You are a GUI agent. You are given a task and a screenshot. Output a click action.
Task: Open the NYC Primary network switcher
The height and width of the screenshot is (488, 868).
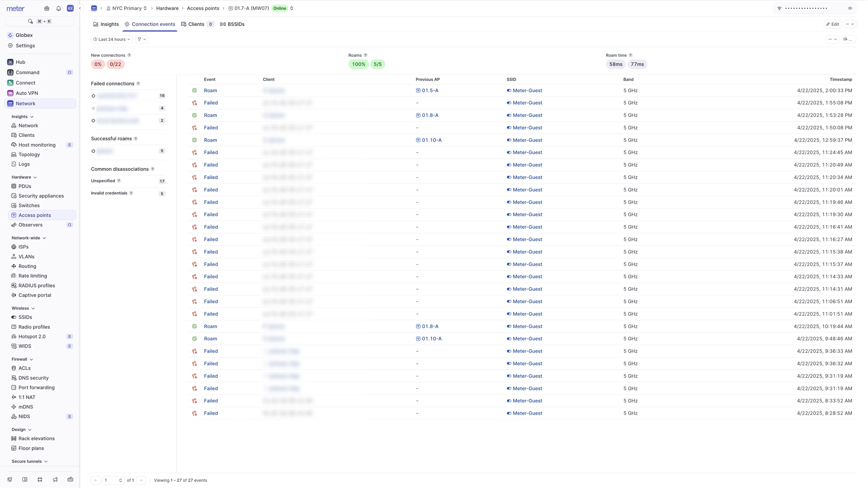click(127, 8)
